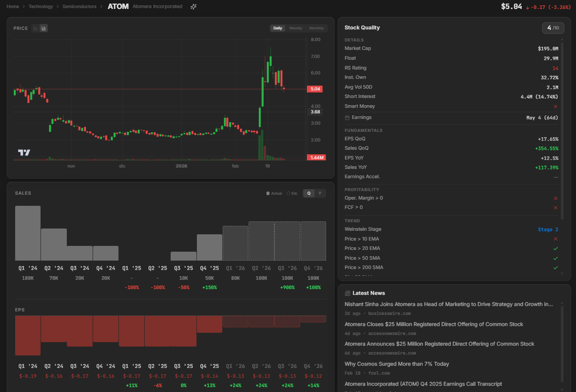The width and height of the screenshot is (576, 392).
Task: Go to Home in the breadcrumb
Action: pos(13,7)
